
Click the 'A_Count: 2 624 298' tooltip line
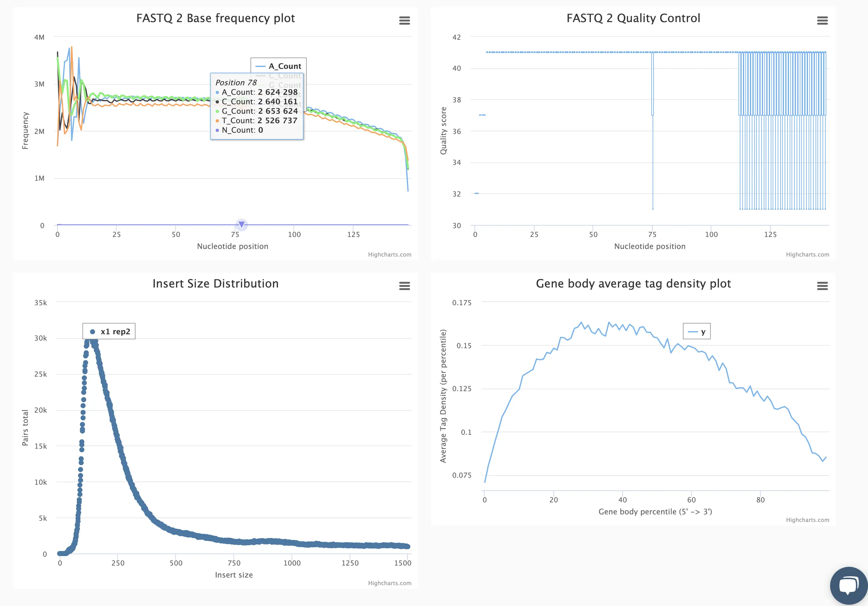(x=257, y=92)
